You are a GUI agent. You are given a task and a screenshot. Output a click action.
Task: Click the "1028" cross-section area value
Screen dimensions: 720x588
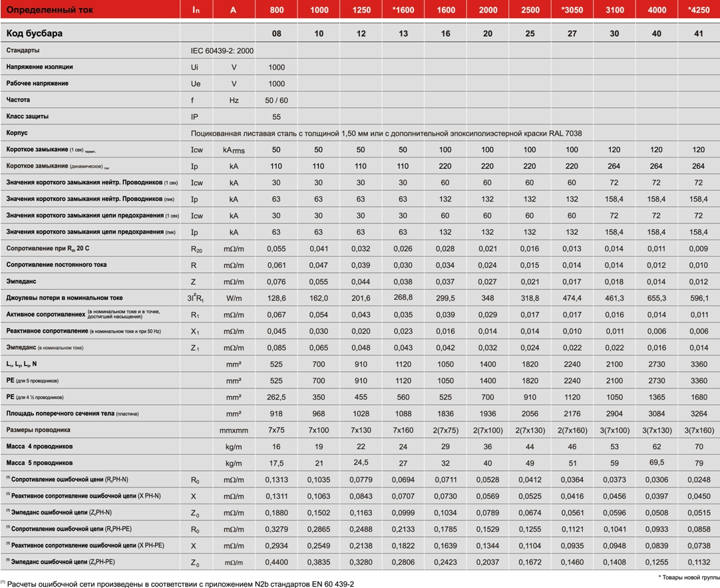361,414
